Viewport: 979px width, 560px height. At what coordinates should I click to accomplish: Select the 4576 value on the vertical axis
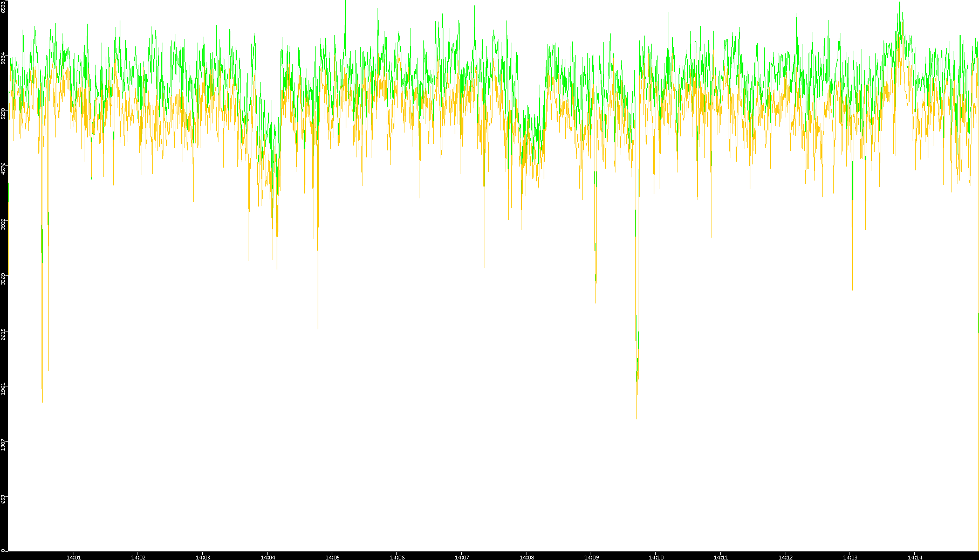click(x=4, y=168)
